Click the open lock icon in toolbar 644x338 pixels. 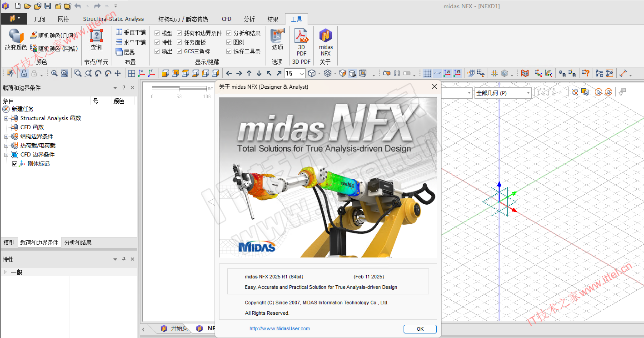click(x=24, y=73)
